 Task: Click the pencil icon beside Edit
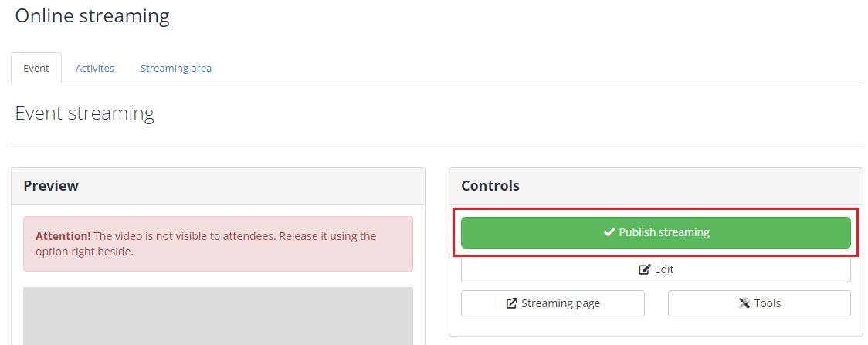tap(645, 270)
